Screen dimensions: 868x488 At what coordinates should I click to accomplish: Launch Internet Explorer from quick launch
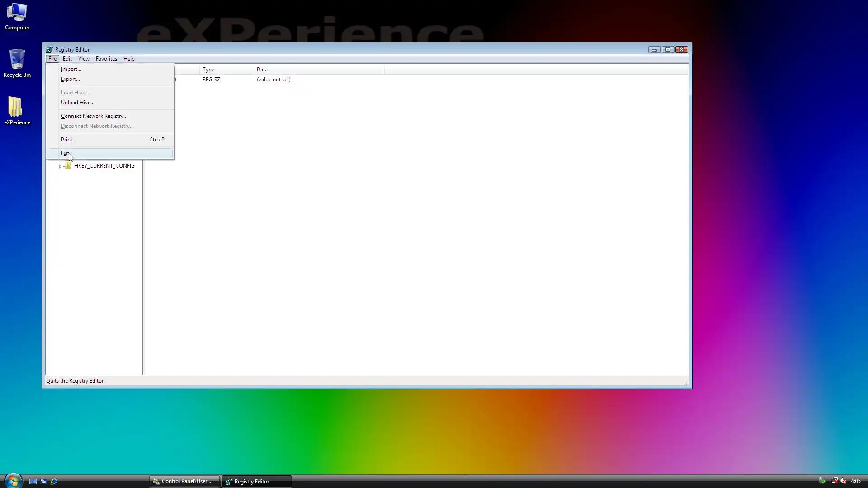point(54,482)
